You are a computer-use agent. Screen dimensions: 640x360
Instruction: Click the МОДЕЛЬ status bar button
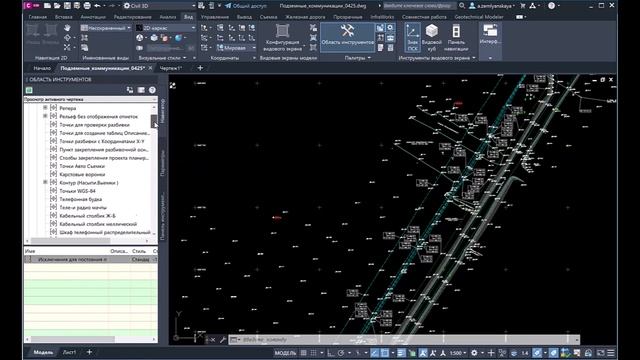tap(285, 353)
